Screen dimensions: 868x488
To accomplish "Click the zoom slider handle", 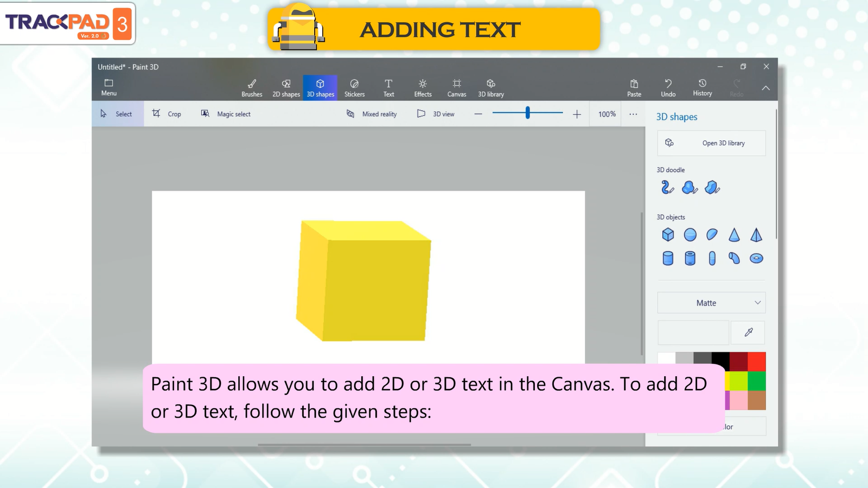I will click(x=527, y=113).
